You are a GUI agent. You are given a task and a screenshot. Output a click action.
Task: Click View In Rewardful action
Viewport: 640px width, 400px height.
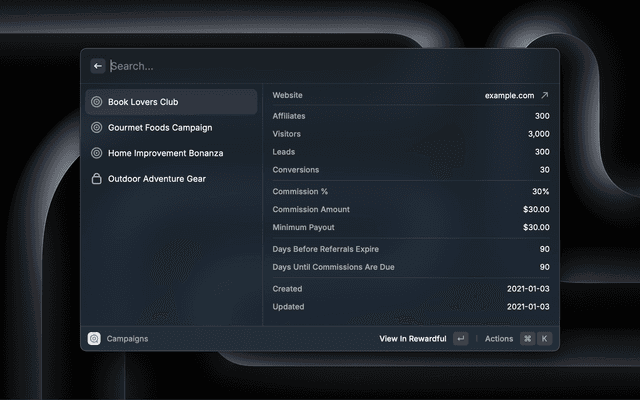[412, 339]
